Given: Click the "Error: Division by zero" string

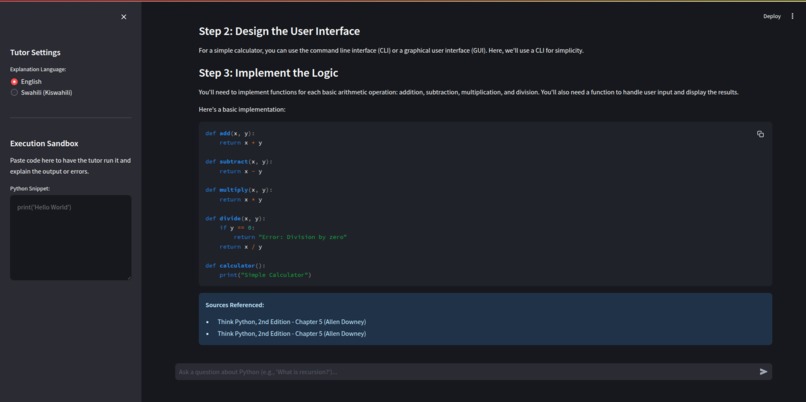Looking at the screenshot, I should [303, 237].
